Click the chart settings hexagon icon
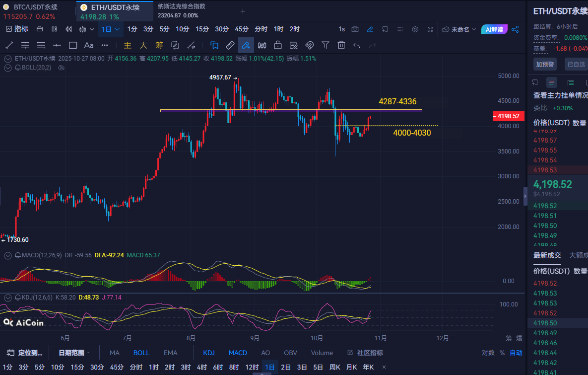Image resolution: width=588 pixels, height=375 pixels. coord(415,29)
